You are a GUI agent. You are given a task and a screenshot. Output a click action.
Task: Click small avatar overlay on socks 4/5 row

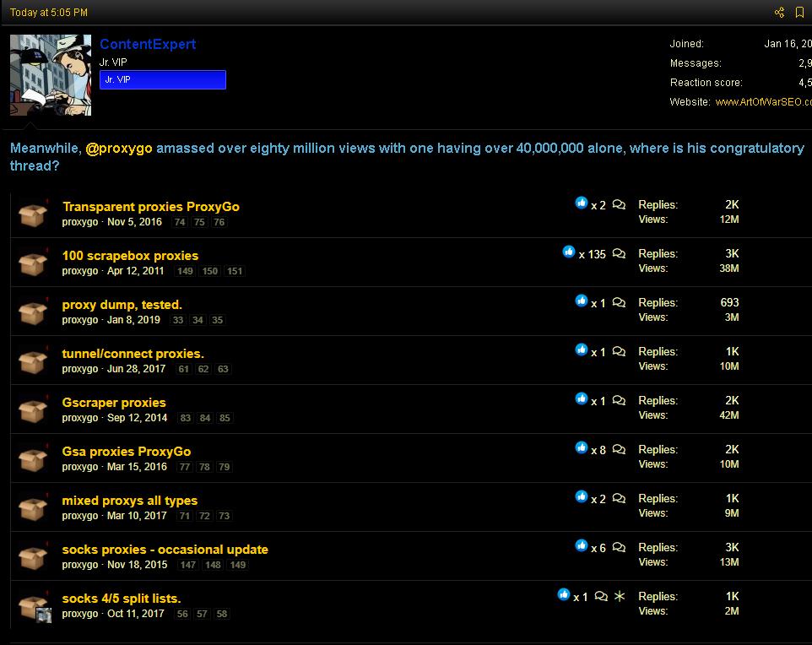44,615
